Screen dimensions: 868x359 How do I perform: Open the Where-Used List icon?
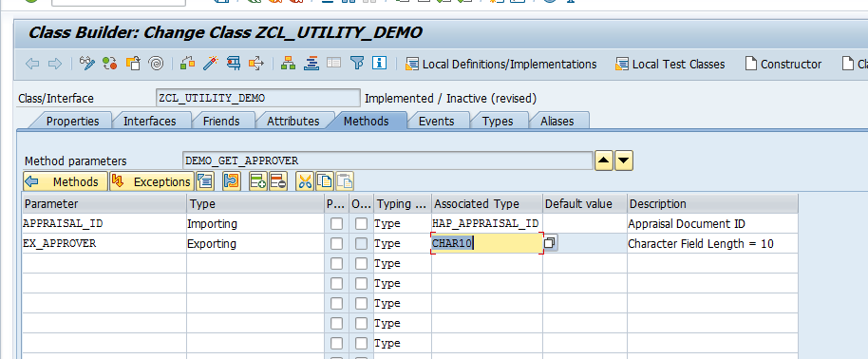(x=256, y=63)
